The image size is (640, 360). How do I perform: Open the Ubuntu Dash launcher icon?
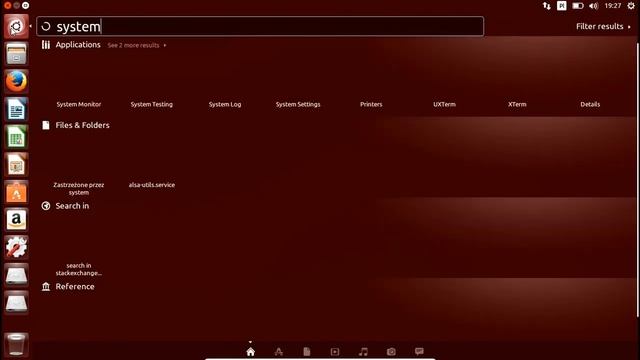pyautogui.click(x=16, y=27)
